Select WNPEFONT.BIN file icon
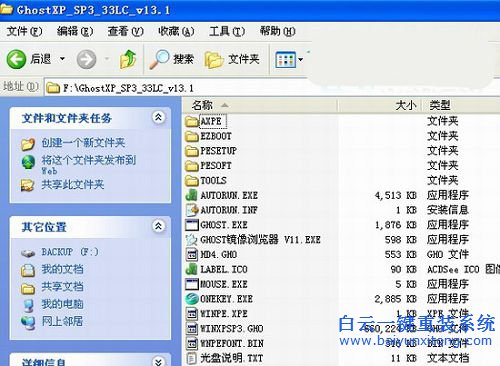The image size is (500, 366). coord(192,343)
